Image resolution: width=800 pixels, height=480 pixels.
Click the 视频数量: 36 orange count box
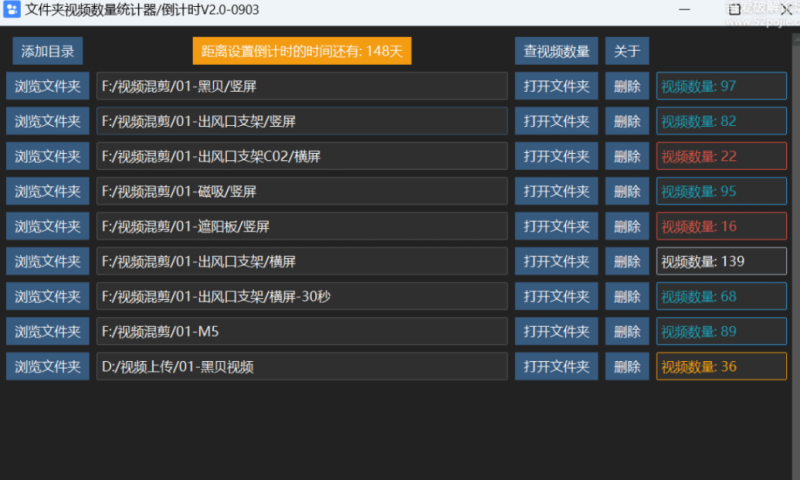point(721,366)
